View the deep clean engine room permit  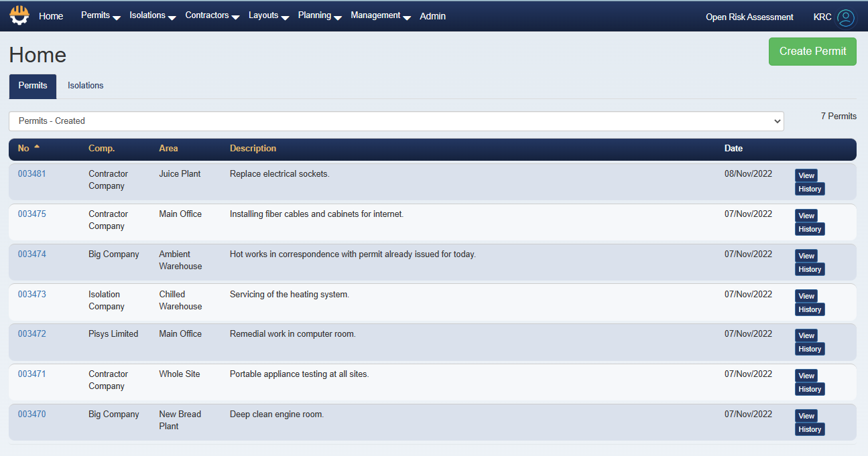tap(806, 416)
